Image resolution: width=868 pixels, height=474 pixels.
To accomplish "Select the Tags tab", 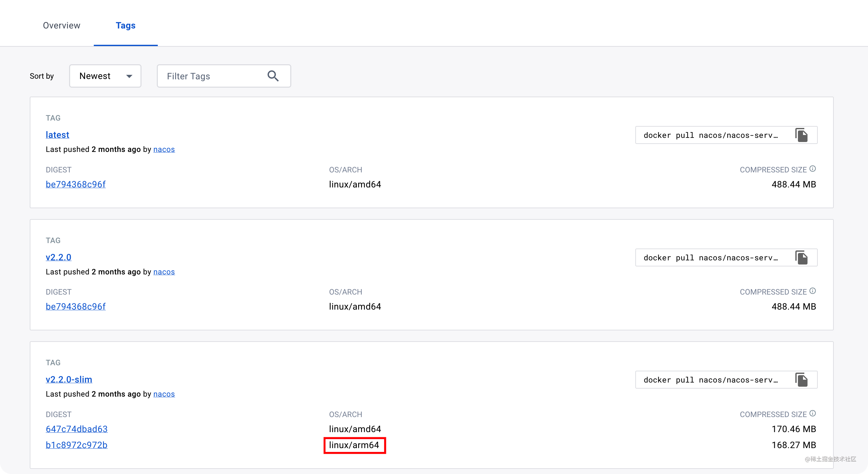I will pyautogui.click(x=125, y=26).
